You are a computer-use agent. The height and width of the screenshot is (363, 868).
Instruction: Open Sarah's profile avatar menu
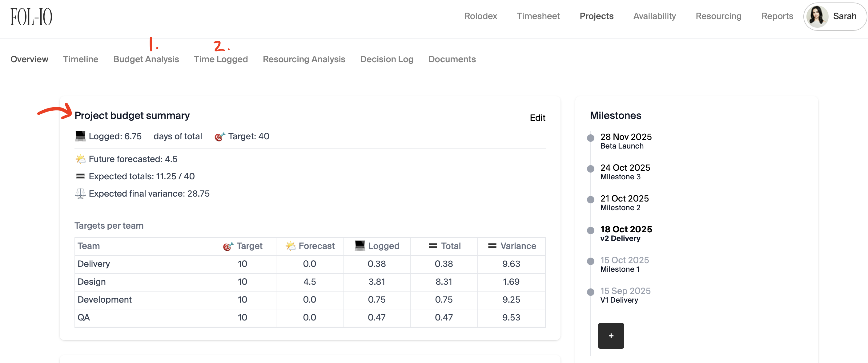pyautogui.click(x=817, y=17)
